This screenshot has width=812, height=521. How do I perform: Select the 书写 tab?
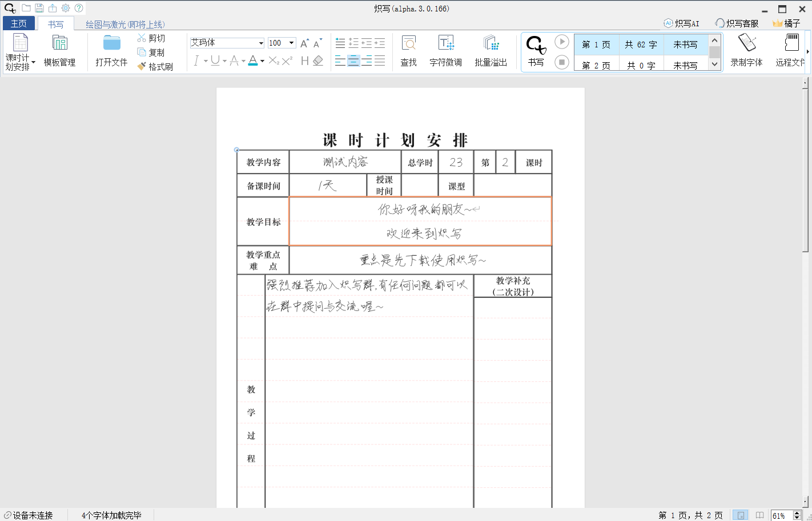tap(56, 24)
